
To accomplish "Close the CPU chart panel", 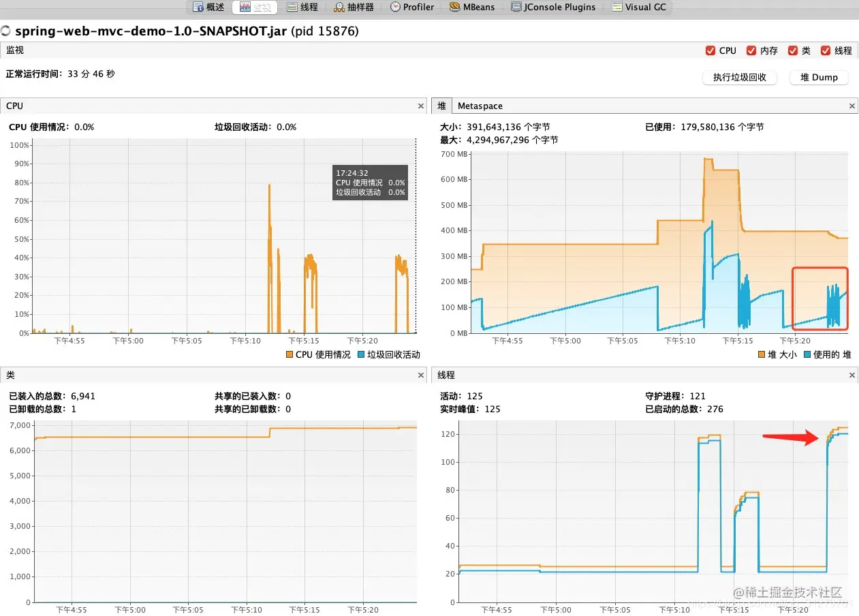I will tap(421, 106).
